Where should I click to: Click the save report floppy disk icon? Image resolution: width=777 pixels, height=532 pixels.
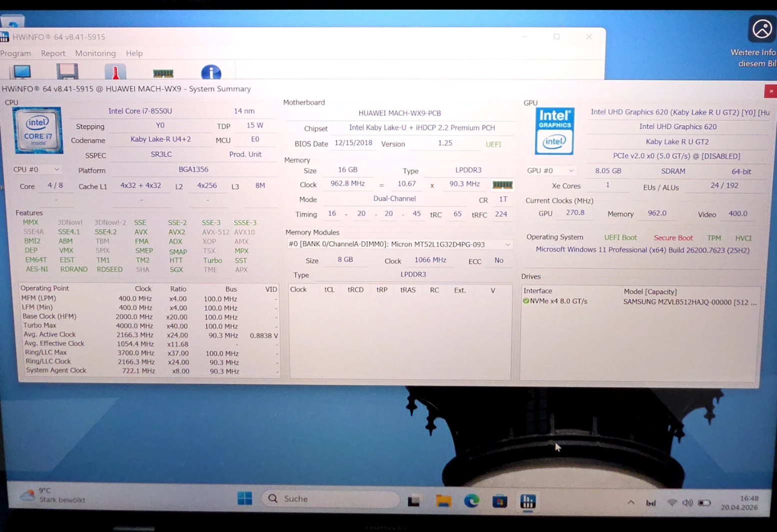pos(67,72)
